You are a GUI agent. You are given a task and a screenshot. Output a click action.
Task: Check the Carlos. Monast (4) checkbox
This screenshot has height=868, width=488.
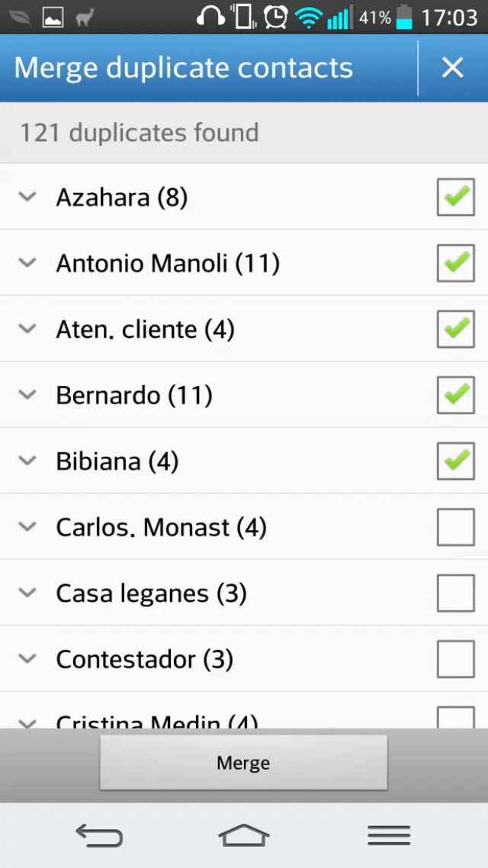(455, 527)
